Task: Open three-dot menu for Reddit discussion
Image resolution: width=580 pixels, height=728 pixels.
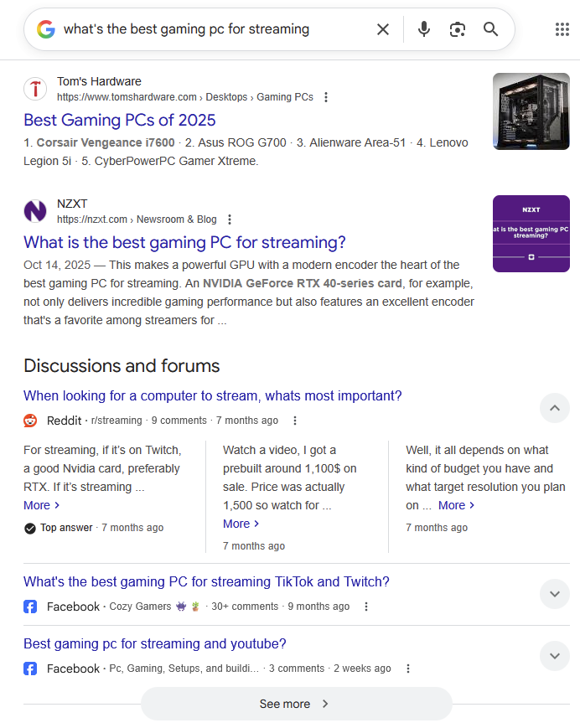Action: tap(294, 421)
